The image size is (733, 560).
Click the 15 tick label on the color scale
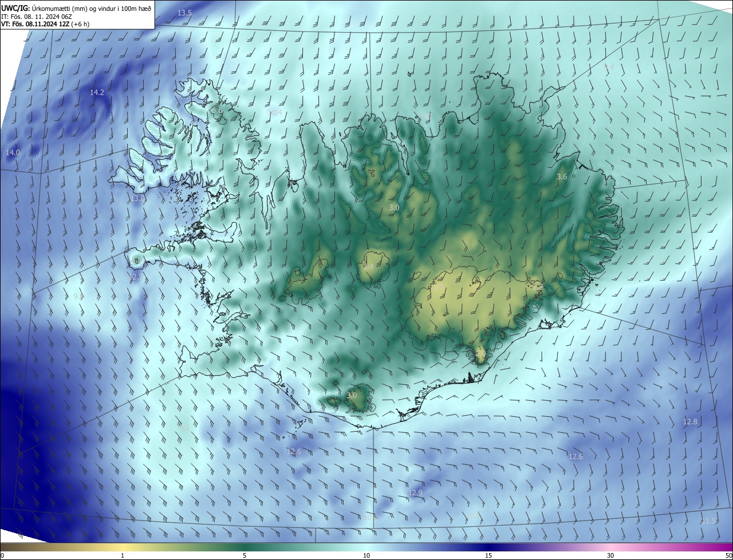point(488,555)
